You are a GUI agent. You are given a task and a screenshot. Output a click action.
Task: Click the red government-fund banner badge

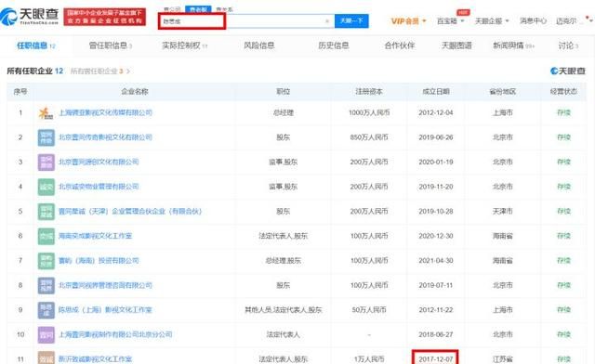tap(105, 17)
